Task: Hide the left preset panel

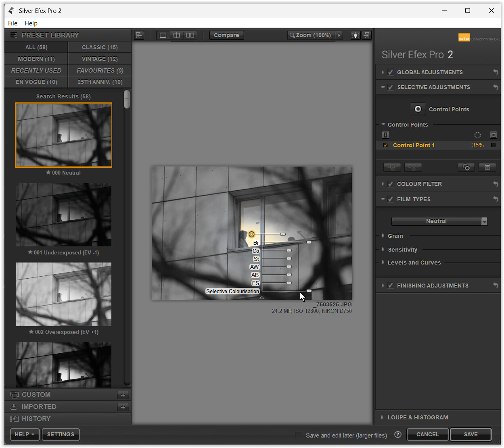Action: tap(139, 35)
